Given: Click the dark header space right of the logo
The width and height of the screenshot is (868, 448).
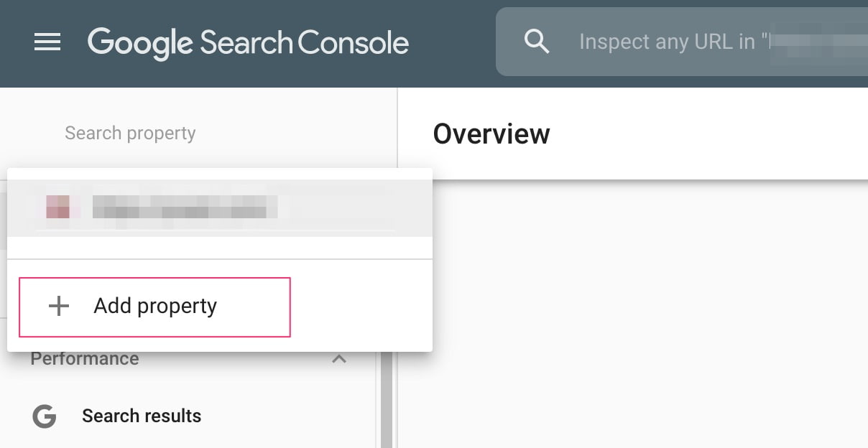Looking at the screenshot, I should click(453, 43).
